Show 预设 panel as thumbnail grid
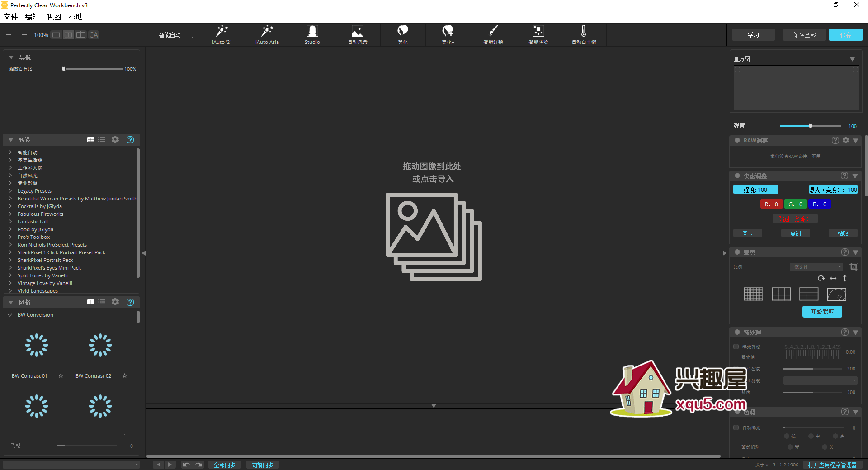This screenshot has width=868, height=470. click(91, 140)
